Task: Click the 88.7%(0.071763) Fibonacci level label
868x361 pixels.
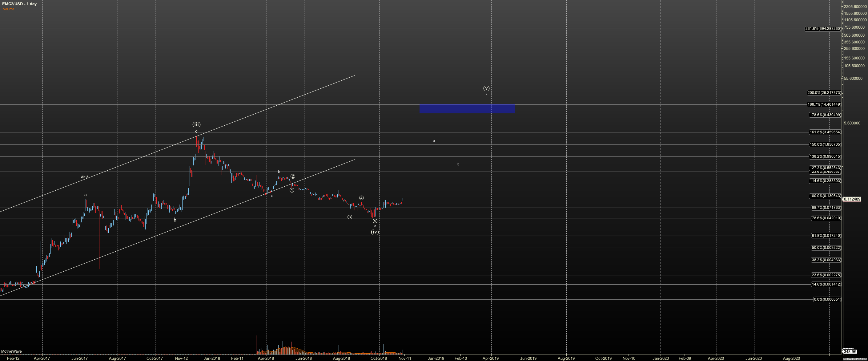Action: [826, 208]
